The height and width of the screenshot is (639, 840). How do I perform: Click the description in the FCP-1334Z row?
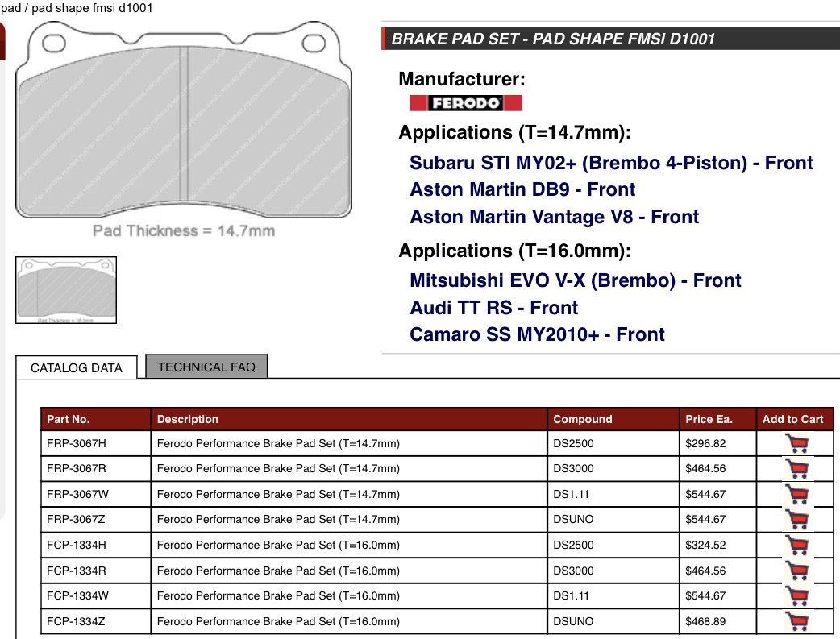pos(349,621)
